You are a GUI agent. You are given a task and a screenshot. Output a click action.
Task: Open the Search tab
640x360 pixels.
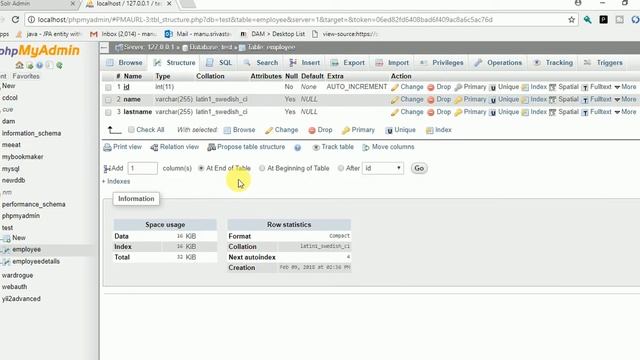point(260,63)
